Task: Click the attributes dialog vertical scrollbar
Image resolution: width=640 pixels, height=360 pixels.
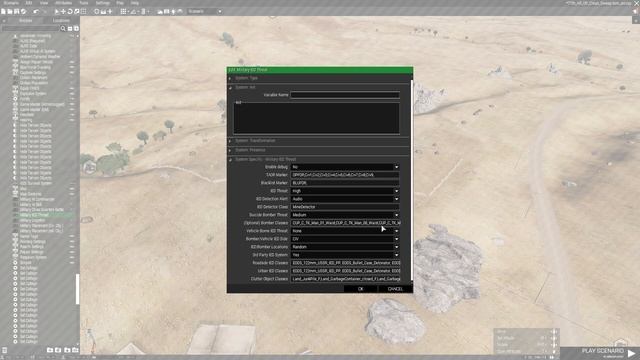Action: (x=411, y=180)
